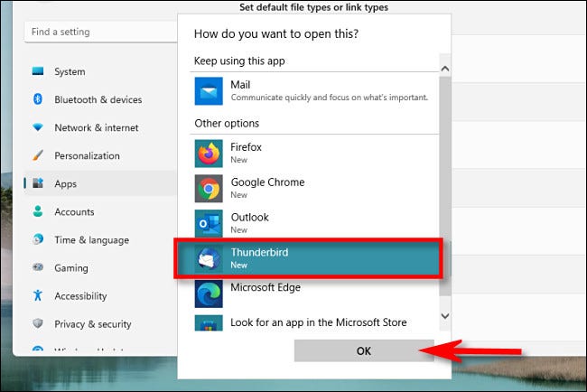Click the Microsoft Store bag icon
This screenshot has height=392, width=587.
click(x=209, y=323)
